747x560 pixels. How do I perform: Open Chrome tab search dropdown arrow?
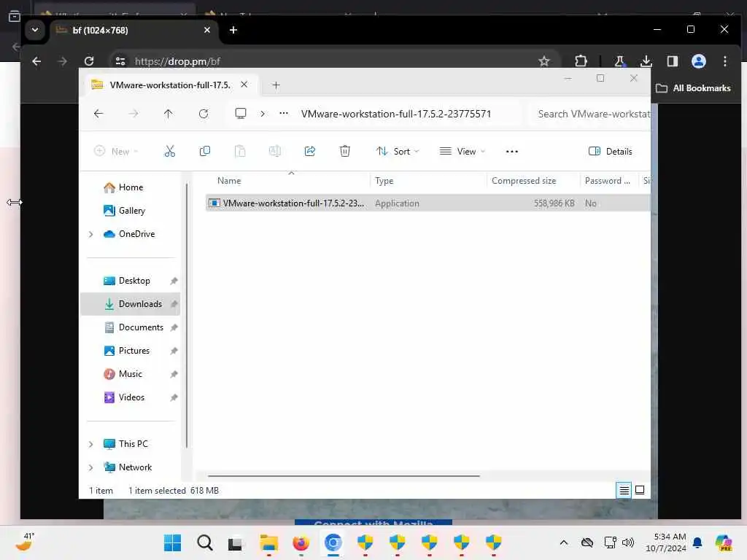[x=35, y=29]
